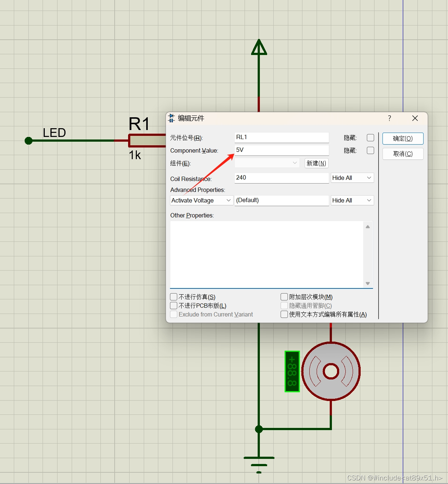Open the Hide All dropdown beside Coil Resistance

(x=352, y=178)
